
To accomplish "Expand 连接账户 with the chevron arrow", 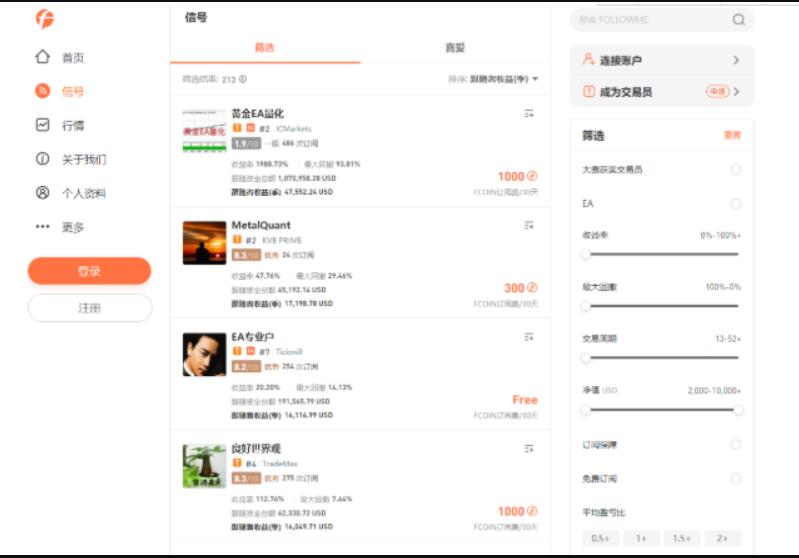I will tap(736, 60).
